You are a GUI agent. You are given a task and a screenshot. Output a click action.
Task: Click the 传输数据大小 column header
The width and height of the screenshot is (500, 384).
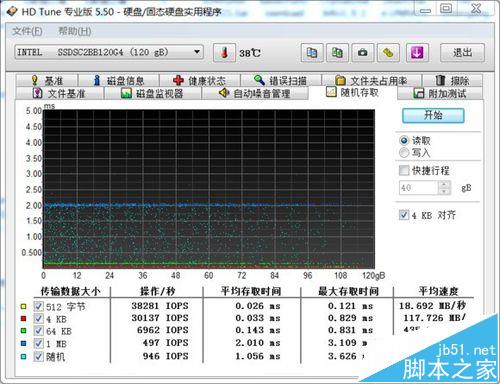pos(70,292)
